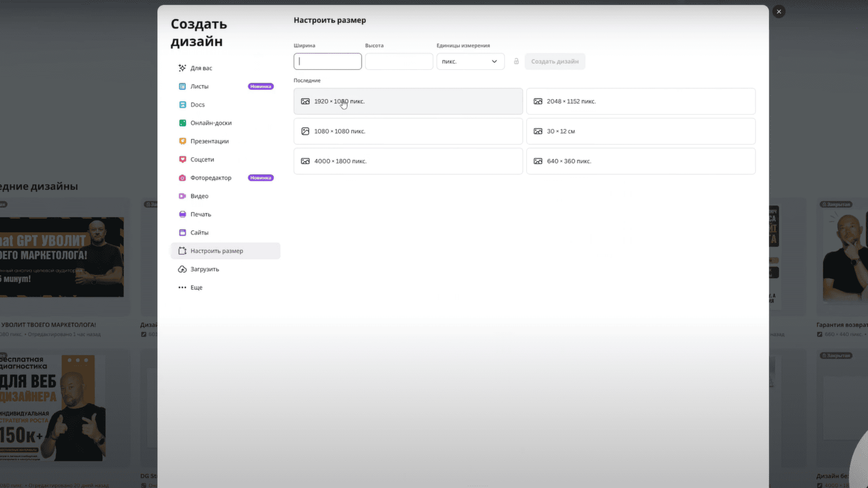Open the Загрузить cloud upload icon
The image size is (868, 488).
tap(182, 269)
